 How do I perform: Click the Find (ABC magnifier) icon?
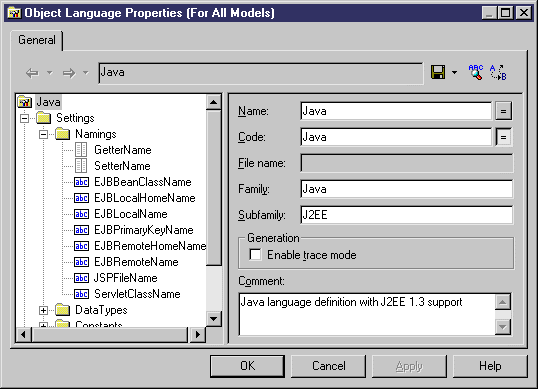[476, 72]
